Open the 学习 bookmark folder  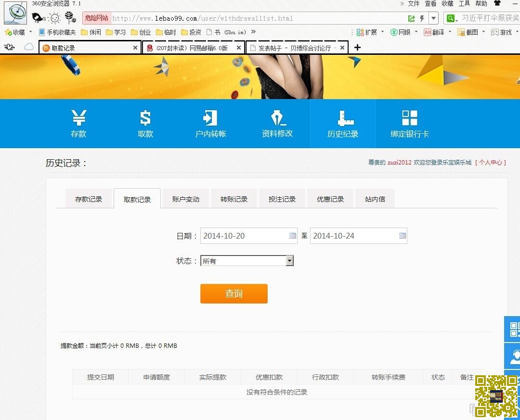click(116, 32)
